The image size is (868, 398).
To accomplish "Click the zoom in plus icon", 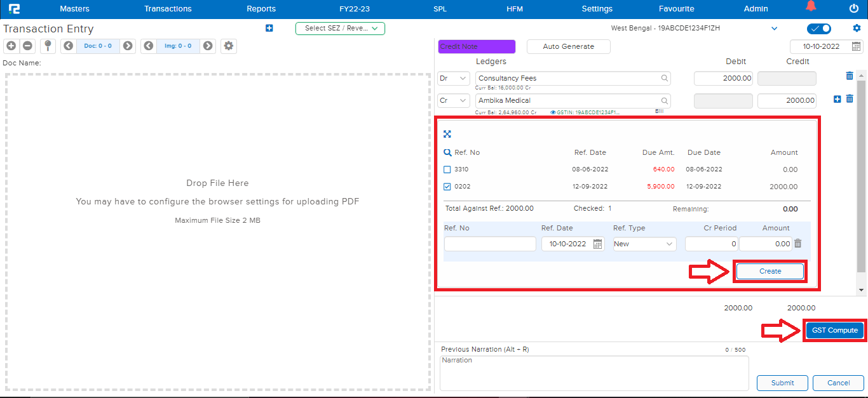I will pos(11,46).
